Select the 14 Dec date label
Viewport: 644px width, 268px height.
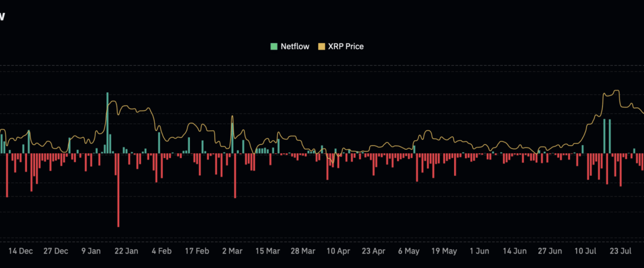(x=20, y=251)
